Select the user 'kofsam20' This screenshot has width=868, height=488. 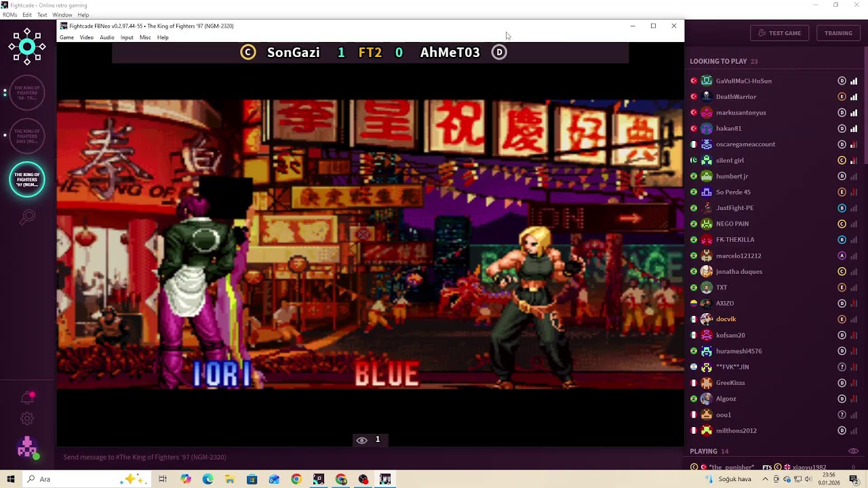tap(730, 335)
